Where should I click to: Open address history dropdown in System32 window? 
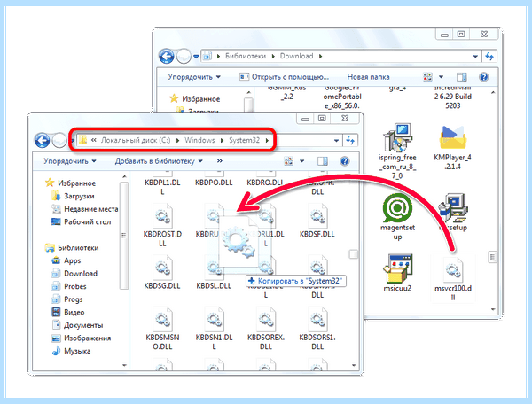coord(336,140)
